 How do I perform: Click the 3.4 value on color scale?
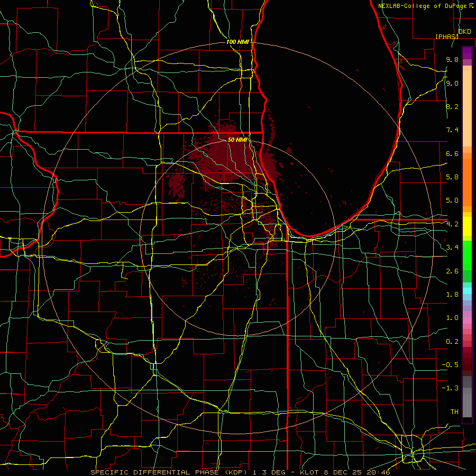click(452, 248)
